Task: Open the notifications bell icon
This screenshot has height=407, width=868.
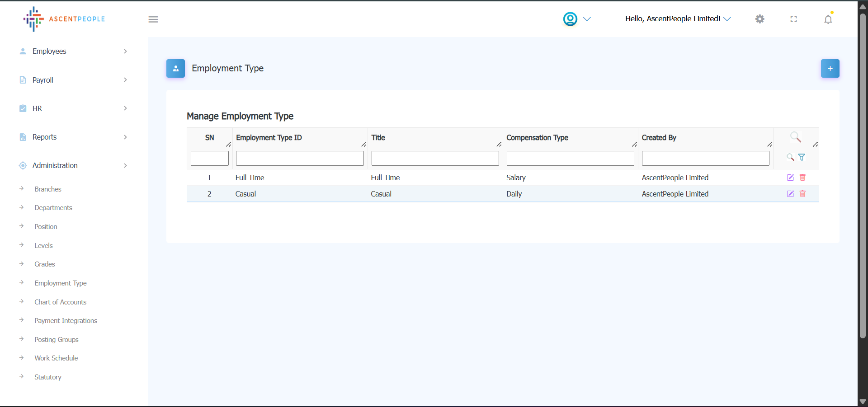Action: coord(828,19)
